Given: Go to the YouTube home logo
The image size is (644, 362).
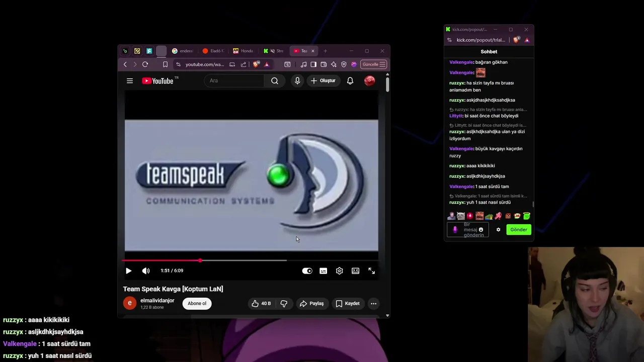Looking at the screenshot, I should coord(157,80).
